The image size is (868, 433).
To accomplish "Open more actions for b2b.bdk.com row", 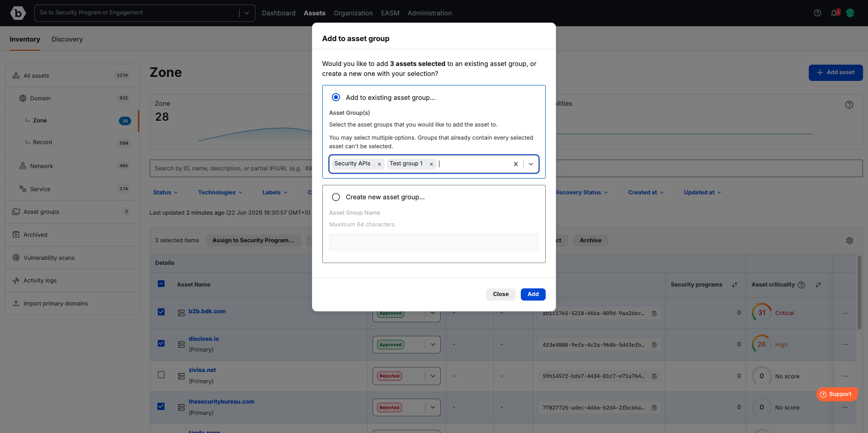I will click(x=845, y=313).
